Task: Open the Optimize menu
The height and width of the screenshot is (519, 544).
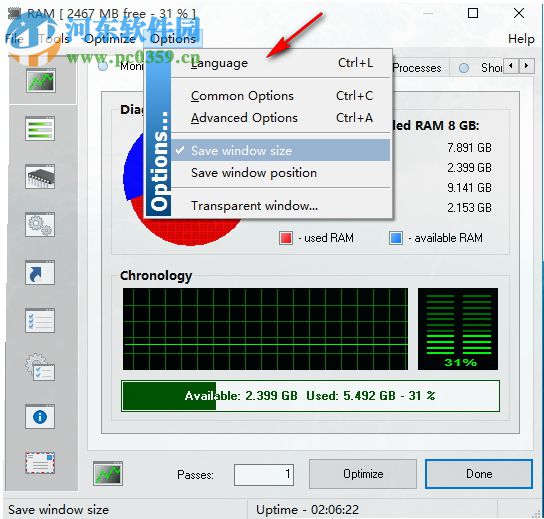Action: click(110, 39)
